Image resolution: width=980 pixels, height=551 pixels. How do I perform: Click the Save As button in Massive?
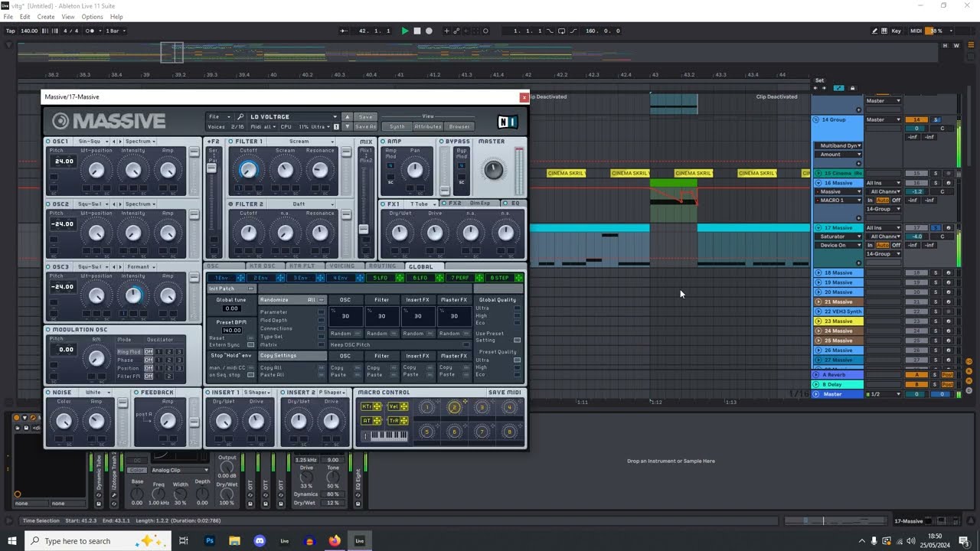(x=365, y=126)
